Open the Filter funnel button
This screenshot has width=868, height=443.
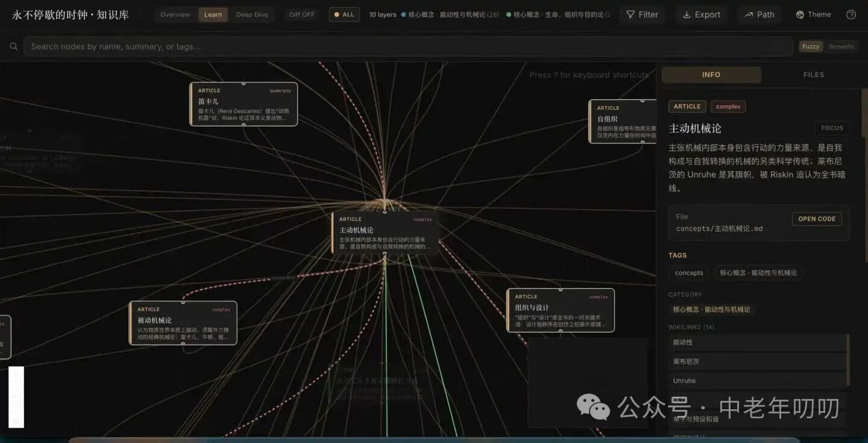(x=642, y=14)
